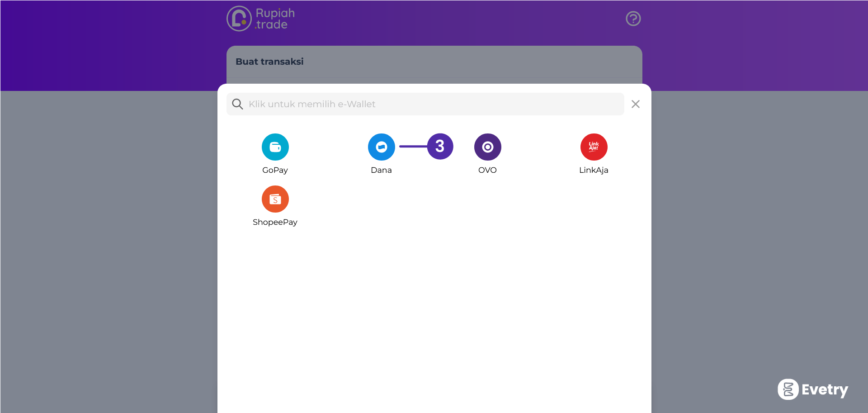This screenshot has height=413, width=868.
Task: Choose the orange ShopeePay icon
Action: pyautogui.click(x=275, y=199)
